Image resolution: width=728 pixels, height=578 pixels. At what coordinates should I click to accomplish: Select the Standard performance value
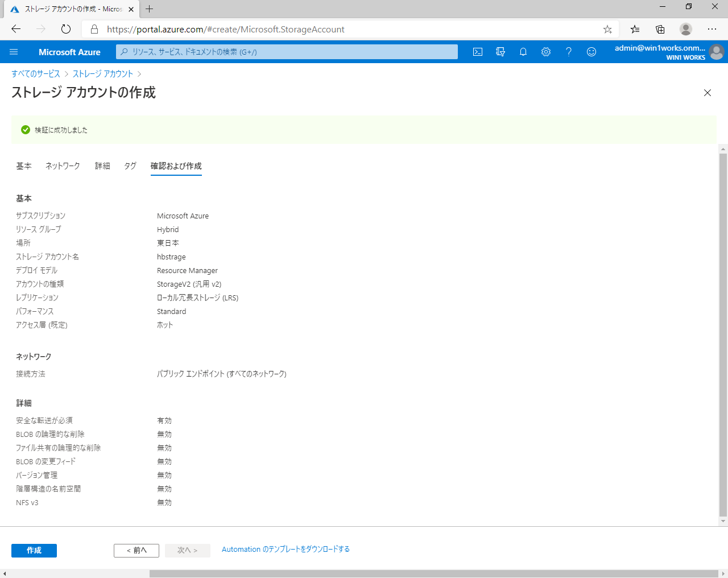point(171,312)
